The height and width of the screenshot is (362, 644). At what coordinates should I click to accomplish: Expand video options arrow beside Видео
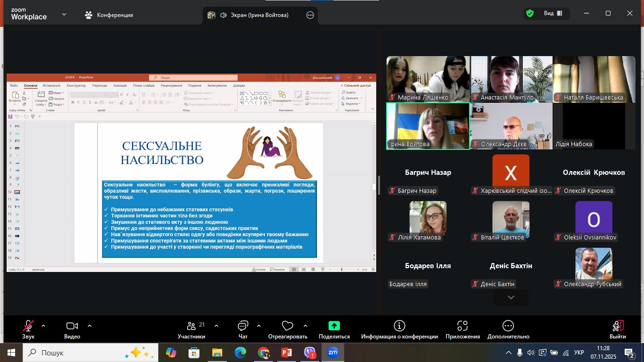tap(90, 326)
